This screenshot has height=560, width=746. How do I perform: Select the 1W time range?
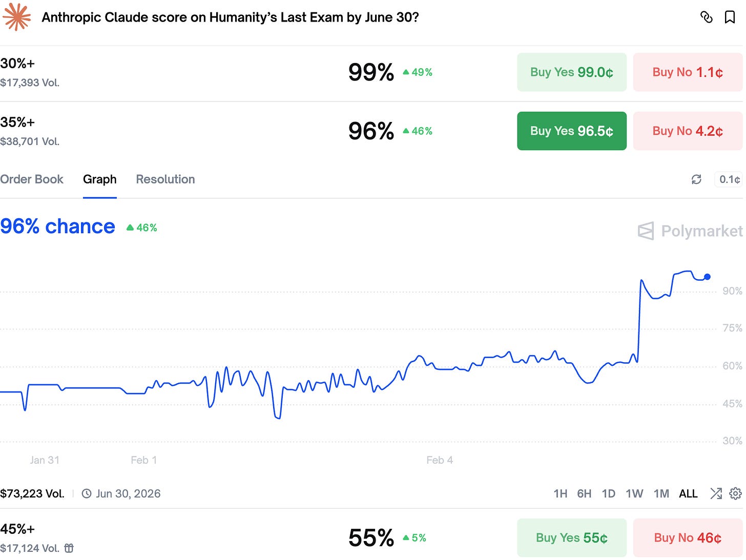634,493
